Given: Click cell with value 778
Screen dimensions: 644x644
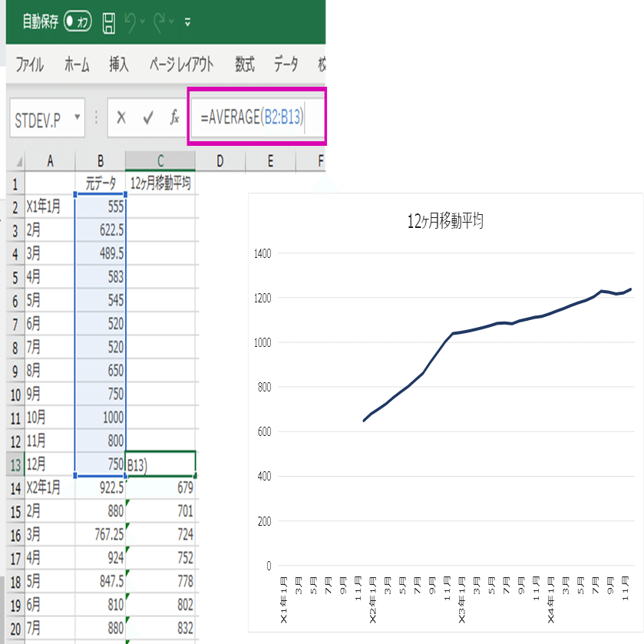Looking at the screenshot, I should (160, 581).
